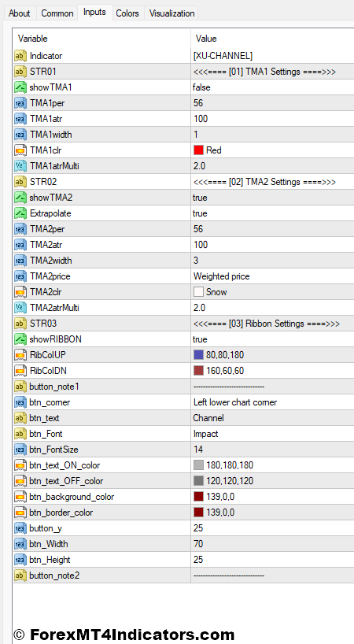
Task: Click the string icon next to STR03
Action: pos(20,324)
